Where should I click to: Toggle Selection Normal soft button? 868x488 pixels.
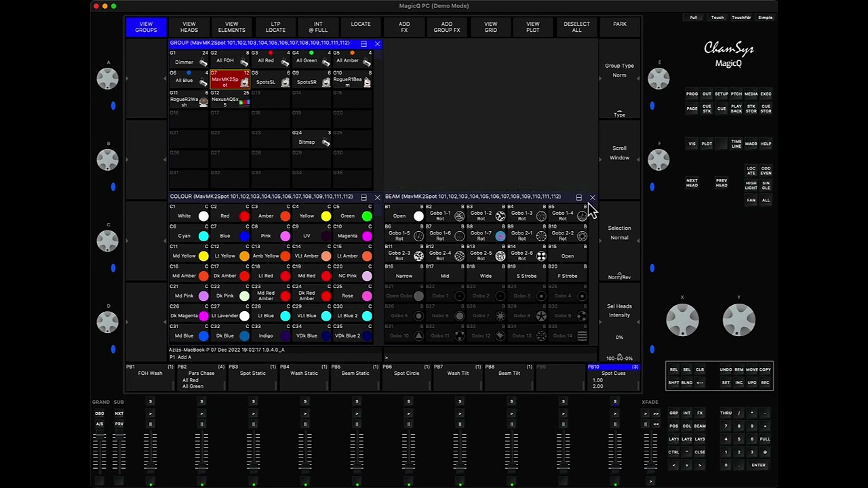tap(619, 241)
